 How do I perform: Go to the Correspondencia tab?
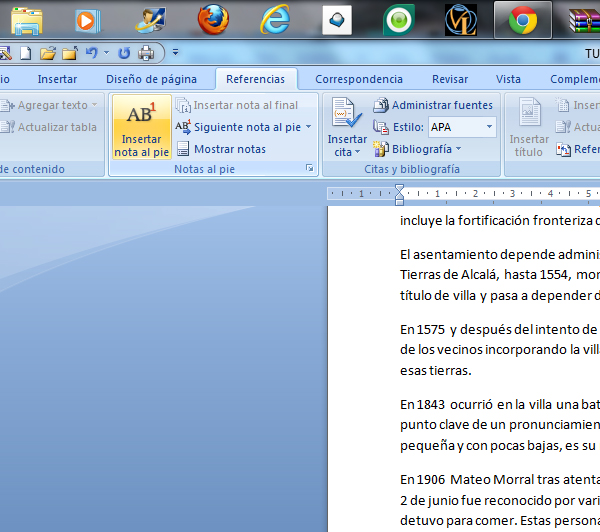point(359,79)
